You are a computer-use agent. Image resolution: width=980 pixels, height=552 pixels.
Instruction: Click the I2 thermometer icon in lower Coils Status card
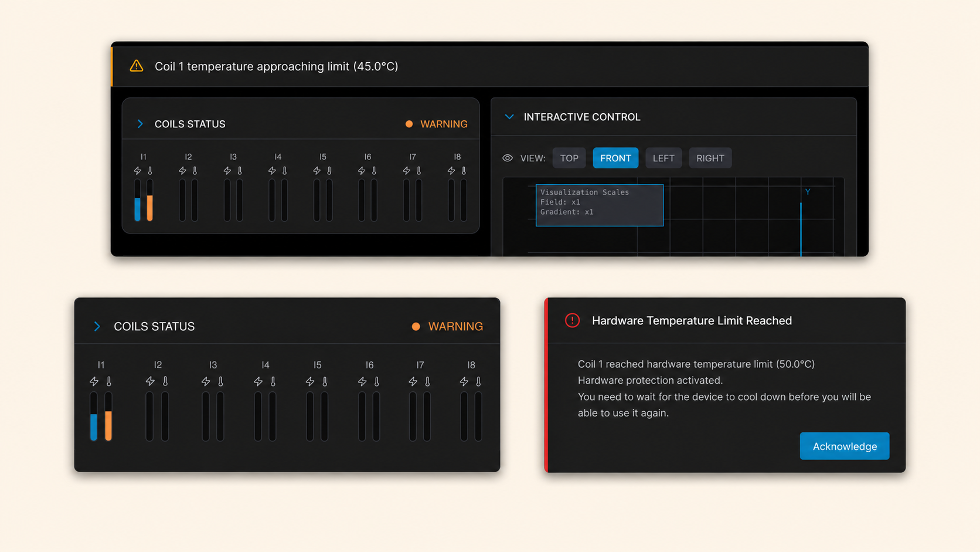click(165, 381)
